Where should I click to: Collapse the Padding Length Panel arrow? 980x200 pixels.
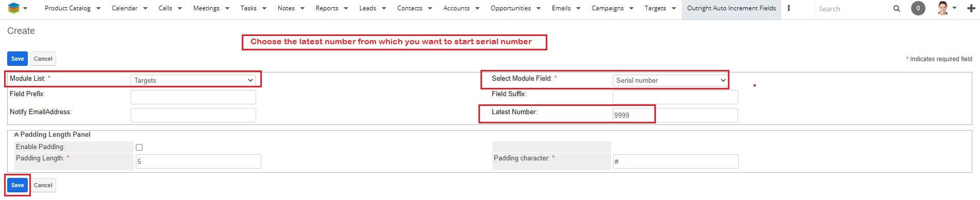coord(16,135)
